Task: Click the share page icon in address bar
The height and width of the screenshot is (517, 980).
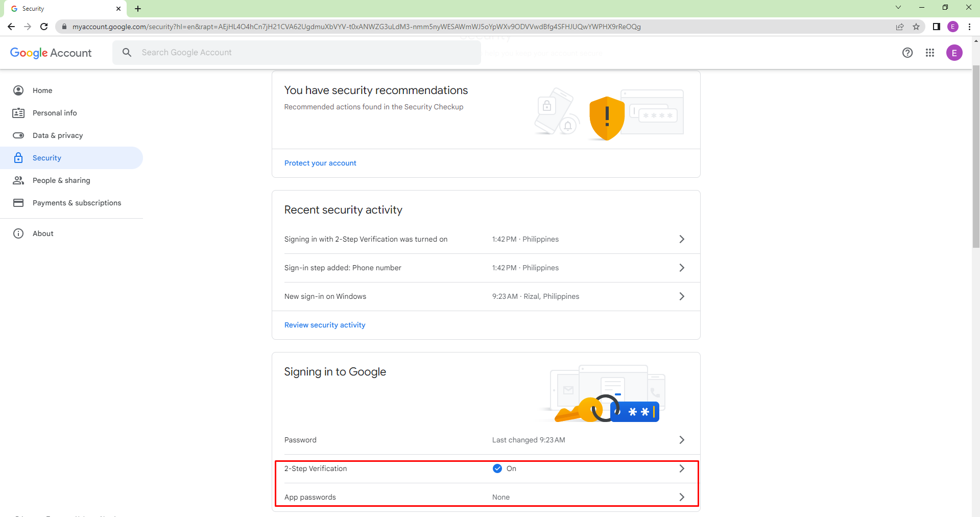Action: click(x=900, y=27)
